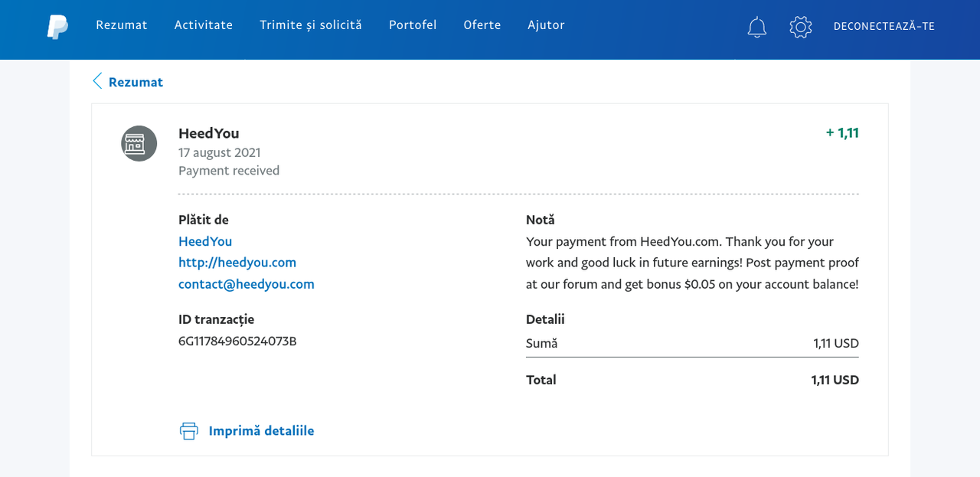Viewport: 980px width, 477px height.
Task: Open the http://heedyou.com link
Action: point(237,263)
